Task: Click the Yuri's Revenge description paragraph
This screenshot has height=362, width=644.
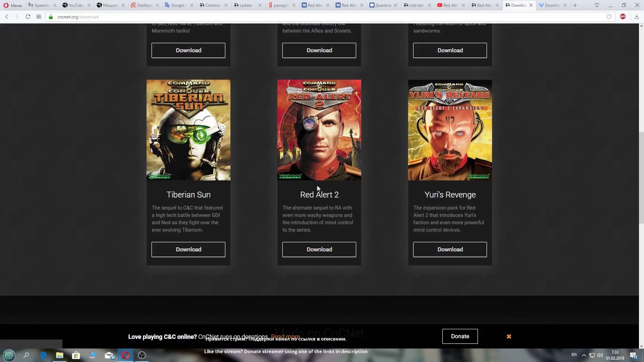Action: click(x=449, y=219)
